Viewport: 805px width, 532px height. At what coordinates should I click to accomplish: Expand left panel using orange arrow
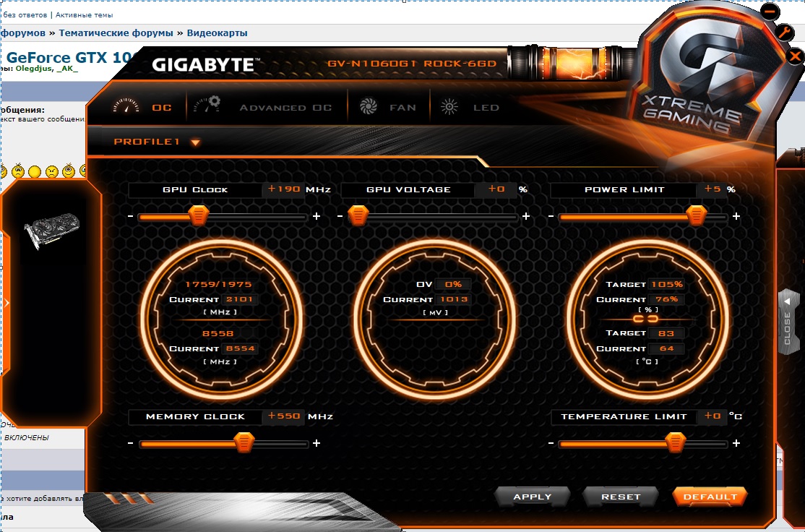point(7,303)
